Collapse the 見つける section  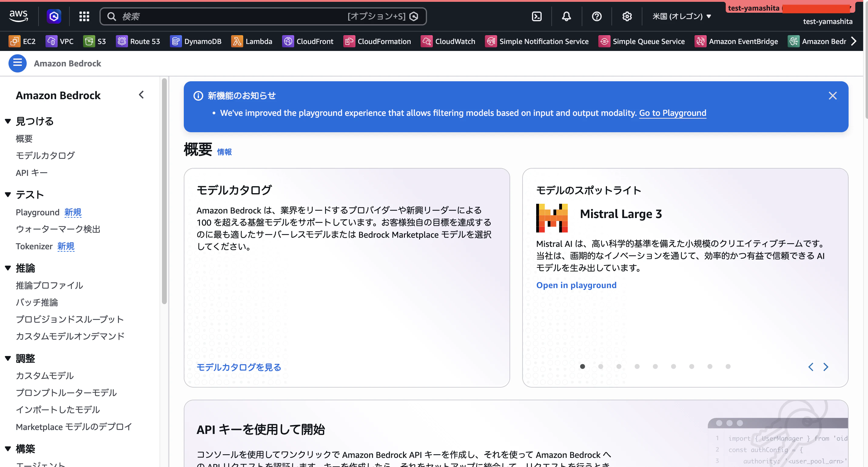tap(8, 121)
